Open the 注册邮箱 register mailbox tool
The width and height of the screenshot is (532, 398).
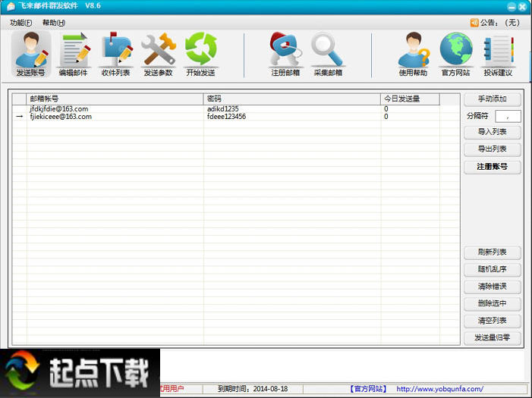(x=285, y=54)
